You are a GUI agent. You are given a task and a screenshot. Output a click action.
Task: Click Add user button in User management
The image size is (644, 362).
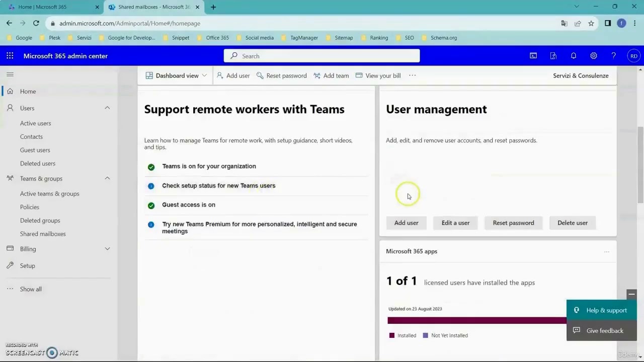click(406, 223)
